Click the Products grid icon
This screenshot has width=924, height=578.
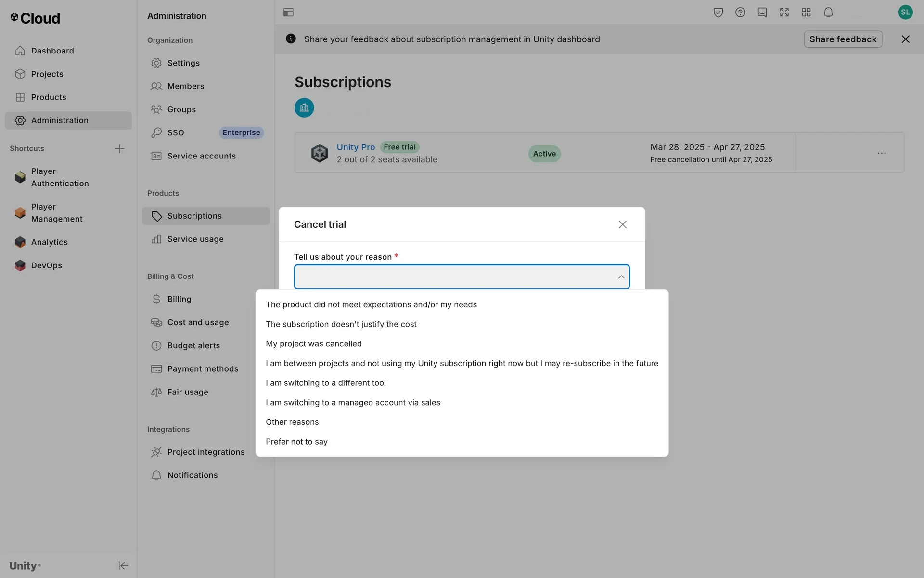pos(20,97)
